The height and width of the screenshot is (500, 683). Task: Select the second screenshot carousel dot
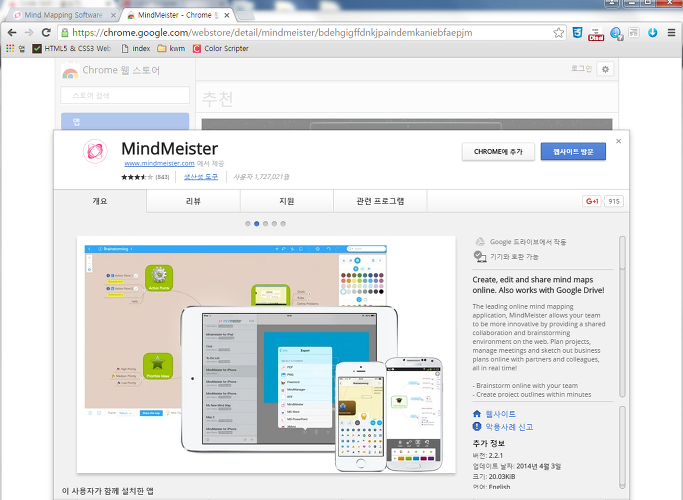point(257,224)
